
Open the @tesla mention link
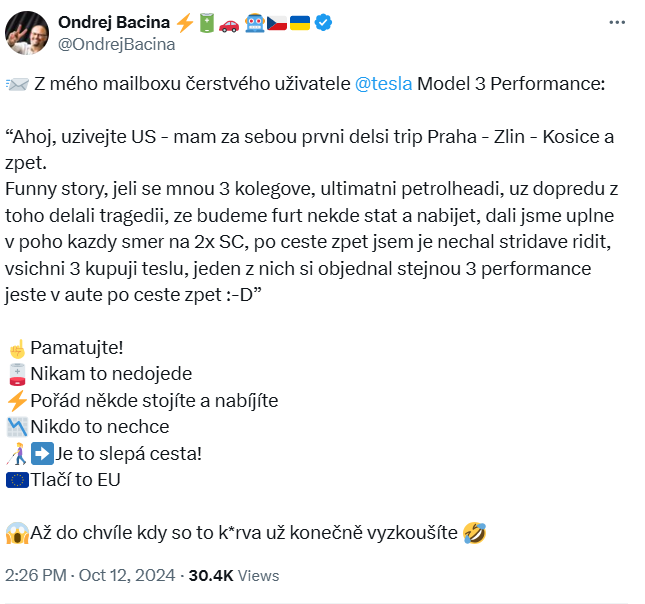coord(383,84)
